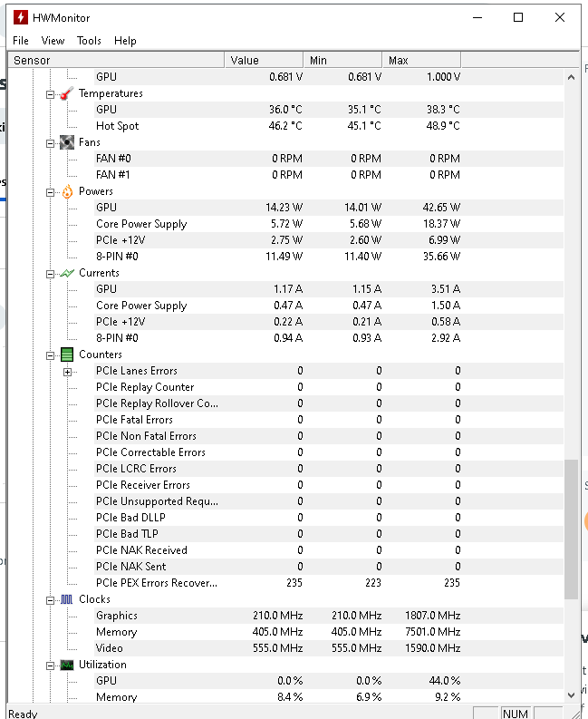Click the 1807.0 MHz Graphics max clock

click(x=433, y=616)
